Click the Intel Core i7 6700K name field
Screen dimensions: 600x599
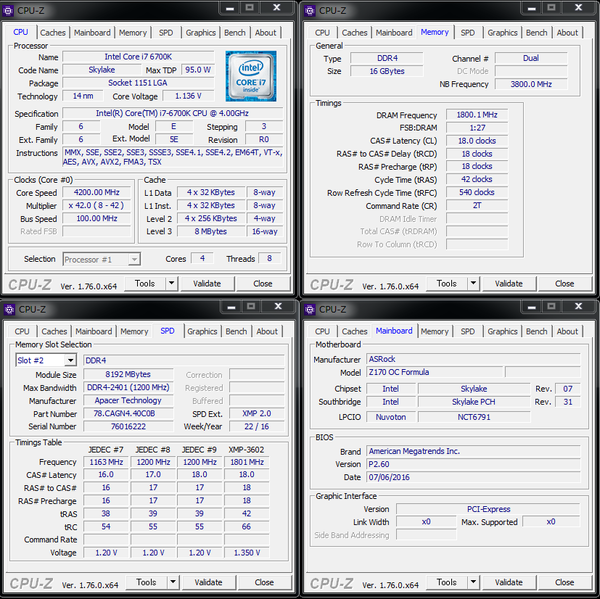(138, 57)
